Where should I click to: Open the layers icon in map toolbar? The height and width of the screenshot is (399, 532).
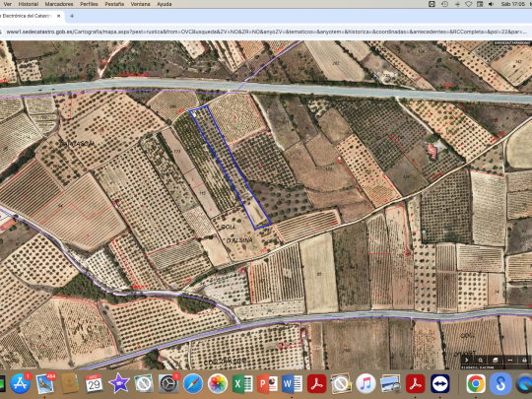click(x=495, y=360)
